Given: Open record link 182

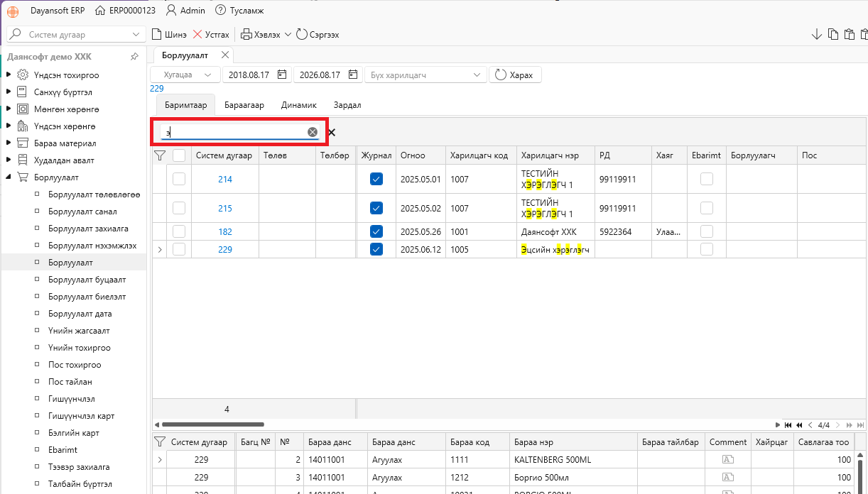Looking at the screenshot, I should point(225,231).
